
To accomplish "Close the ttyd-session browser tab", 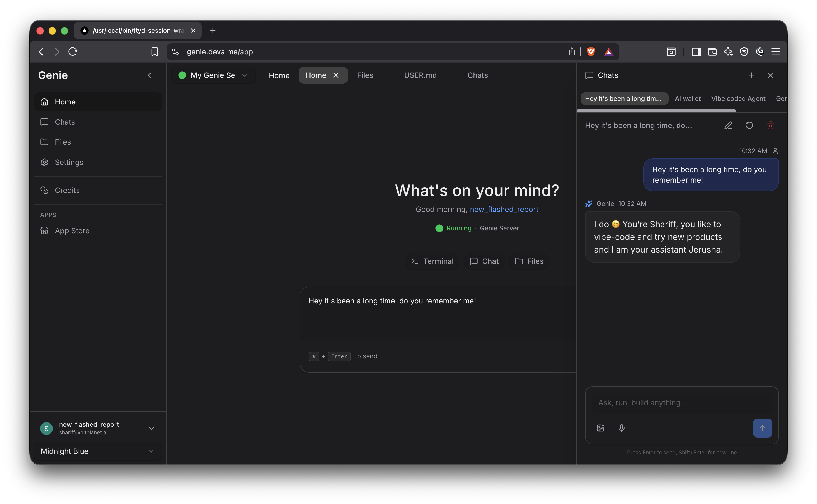I will coord(193,31).
